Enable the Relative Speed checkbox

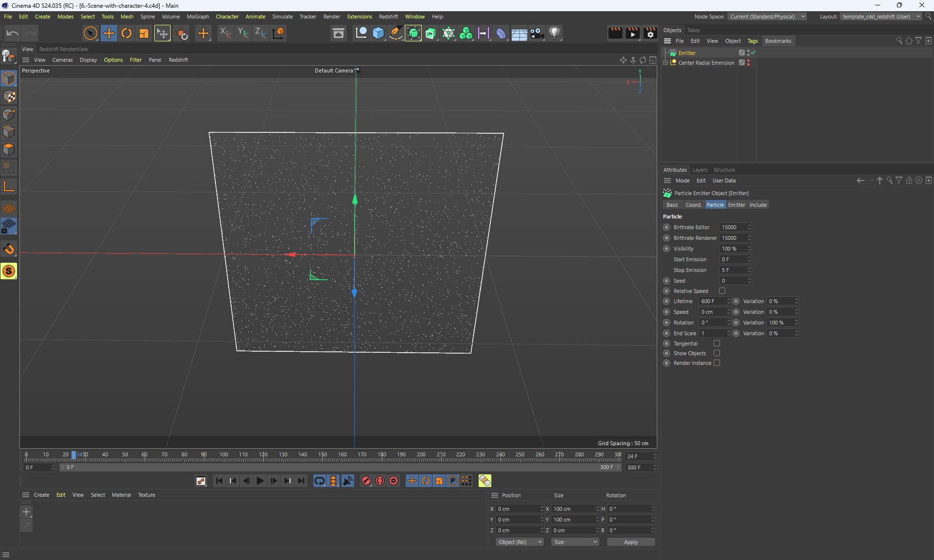722,291
